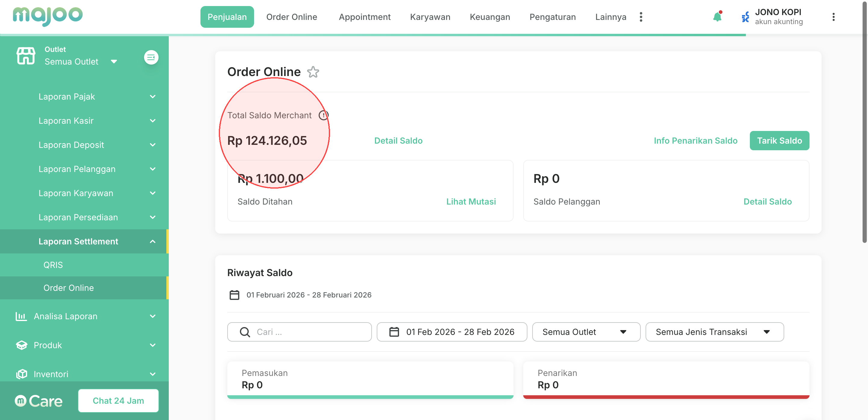Collapse sidebar with round menu icon

151,57
